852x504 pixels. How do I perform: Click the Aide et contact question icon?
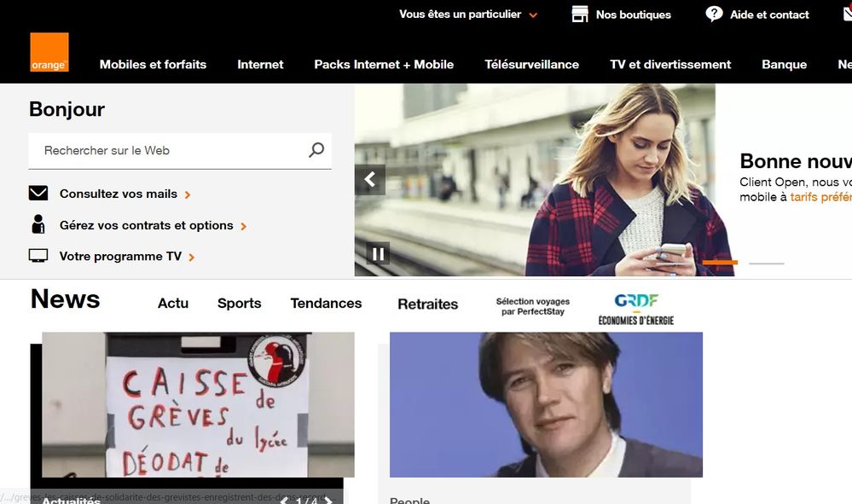tap(714, 14)
